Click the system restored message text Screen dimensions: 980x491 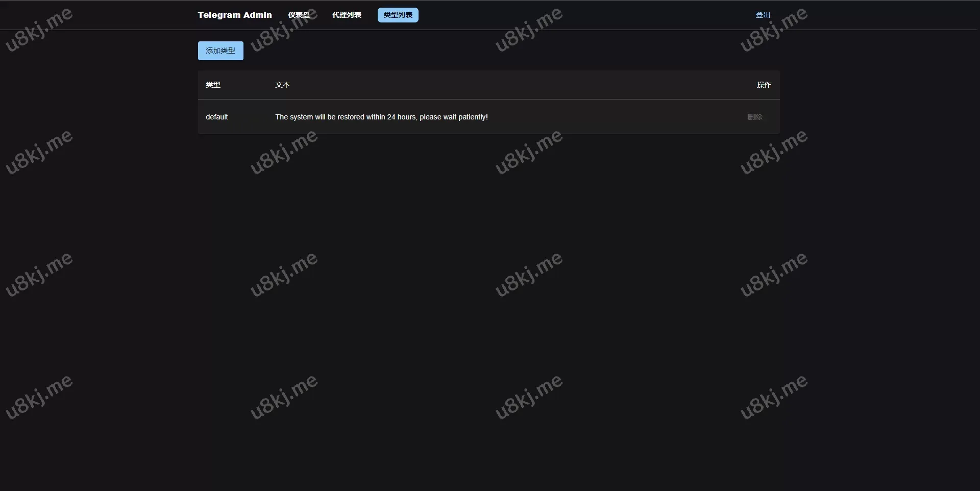(x=381, y=117)
